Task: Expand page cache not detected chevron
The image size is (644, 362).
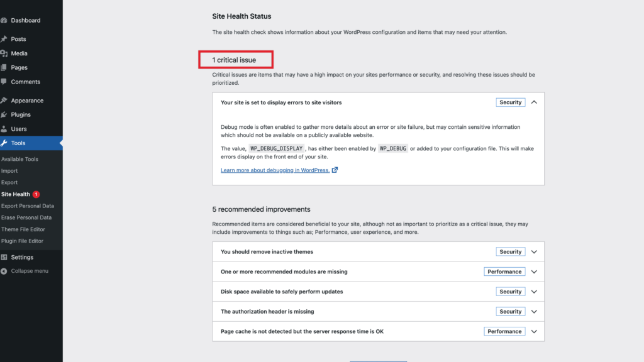Action: [x=534, y=332]
